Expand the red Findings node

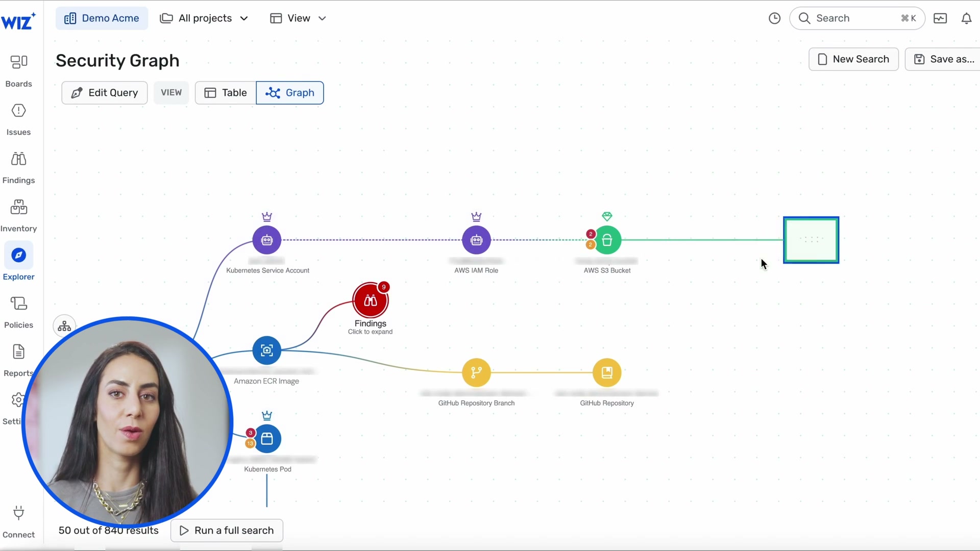pos(371,300)
